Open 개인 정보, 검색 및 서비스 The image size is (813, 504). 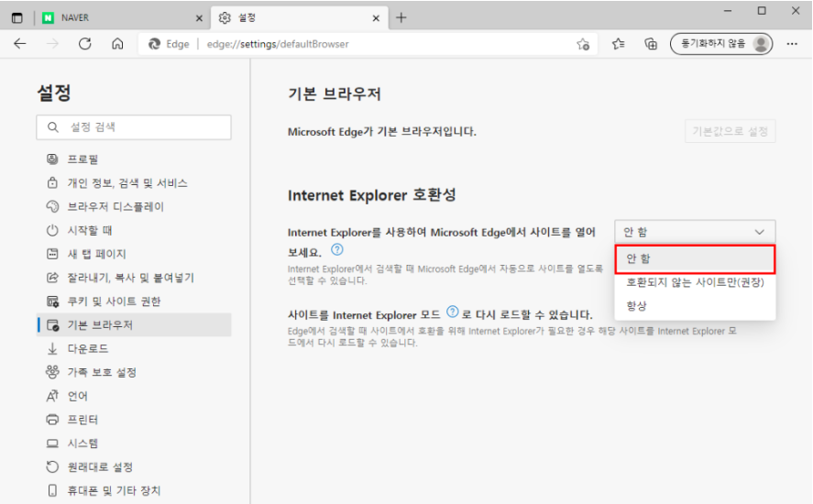click(x=134, y=183)
